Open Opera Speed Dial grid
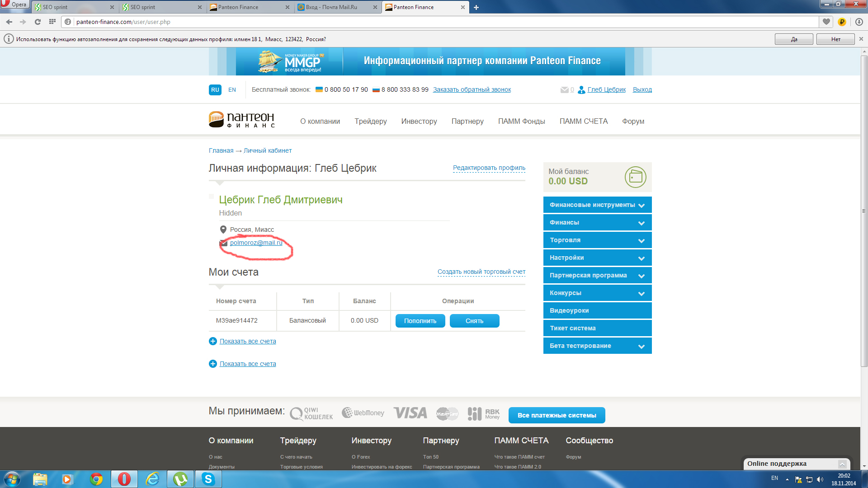 pyautogui.click(x=52, y=22)
